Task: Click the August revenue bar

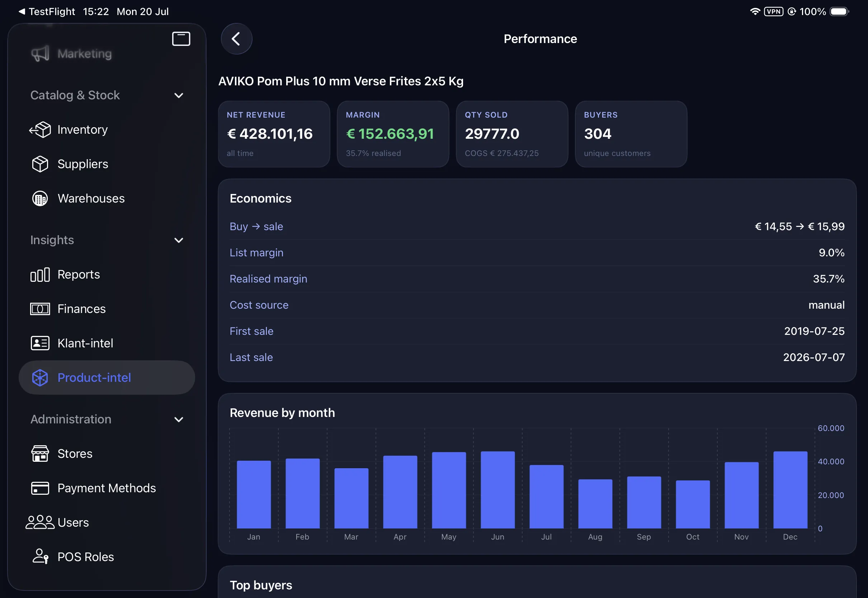Action: coord(595,504)
